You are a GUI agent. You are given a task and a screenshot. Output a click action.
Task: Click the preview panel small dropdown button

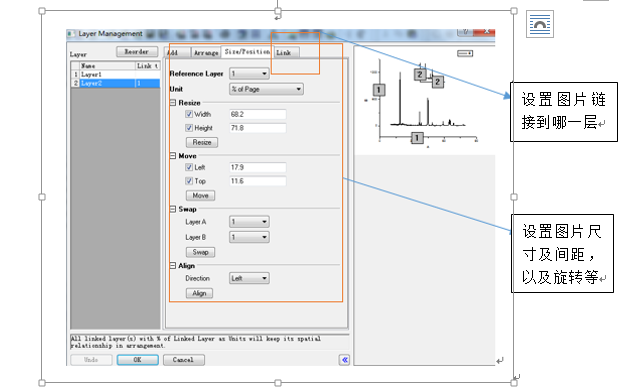tap(465, 53)
